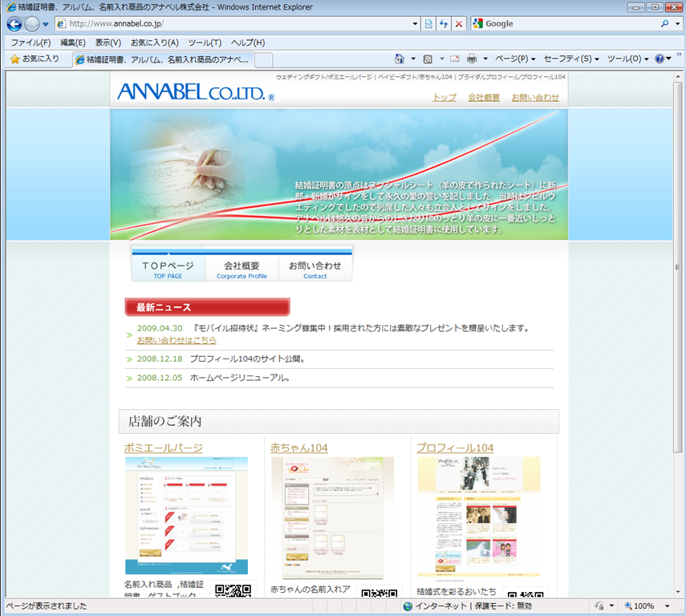This screenshot has height=616, width=686.
Task: Select the お問い合わせ Contact tab
Action: pos(315,269)
